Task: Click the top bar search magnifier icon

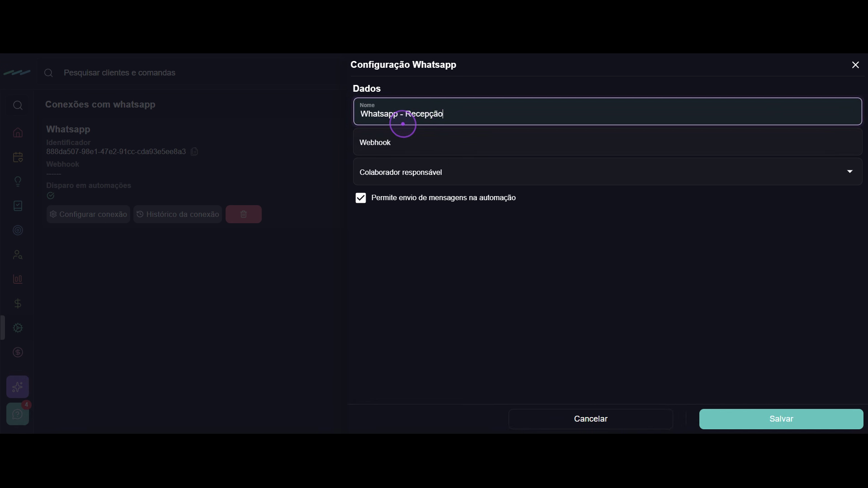Action: pos(49,73)
